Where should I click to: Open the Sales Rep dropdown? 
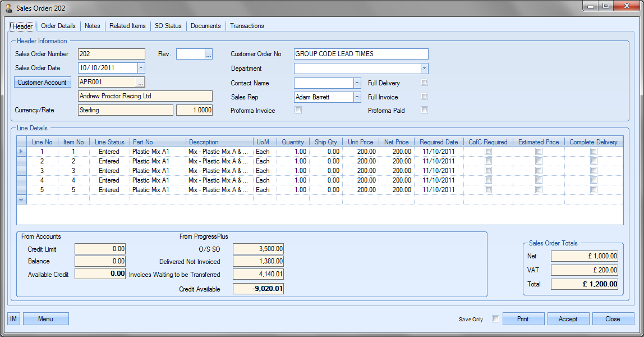tap(357, 97)
